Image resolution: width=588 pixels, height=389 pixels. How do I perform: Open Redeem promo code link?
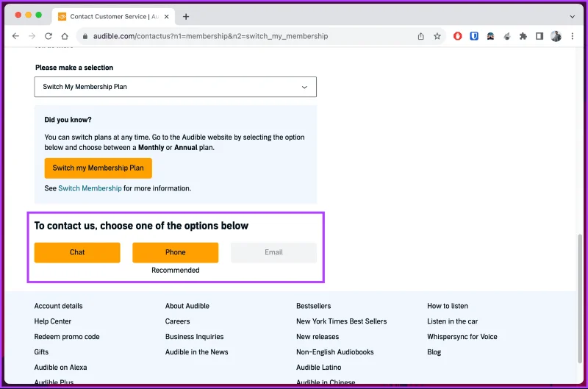(67, 337)
